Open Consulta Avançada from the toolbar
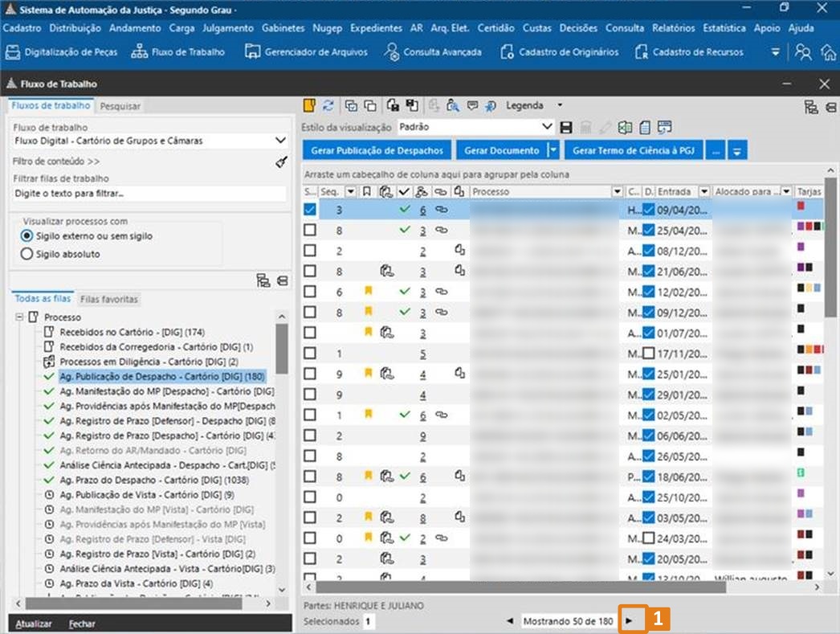Screen dimensions: 840x634 click(x=433, y=52)
